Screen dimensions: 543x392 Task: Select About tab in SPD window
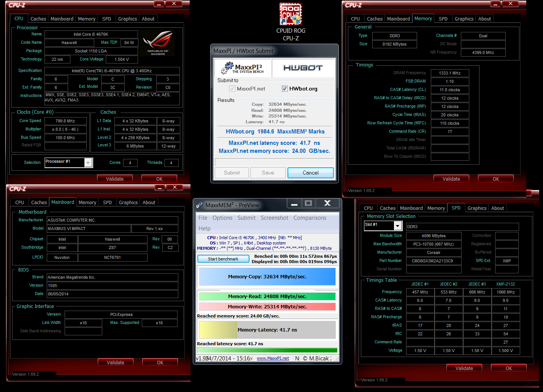[x=497, y=208]
